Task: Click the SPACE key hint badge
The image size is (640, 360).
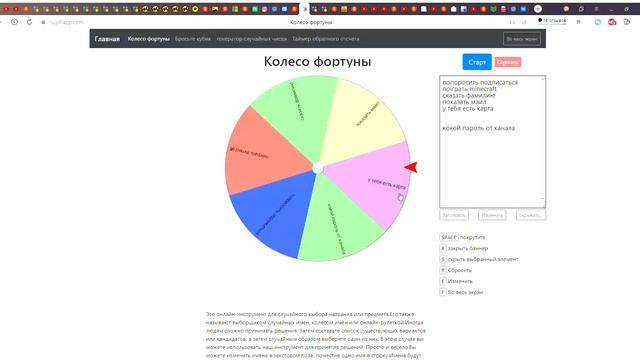Action: (449, 237)
